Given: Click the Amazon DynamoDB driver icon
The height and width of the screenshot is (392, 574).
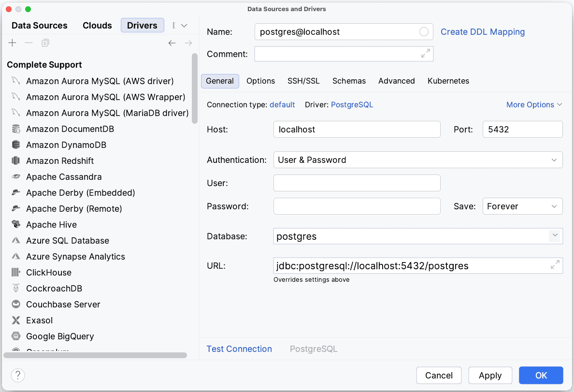Looking at the screenshot, I should [16, 145].
